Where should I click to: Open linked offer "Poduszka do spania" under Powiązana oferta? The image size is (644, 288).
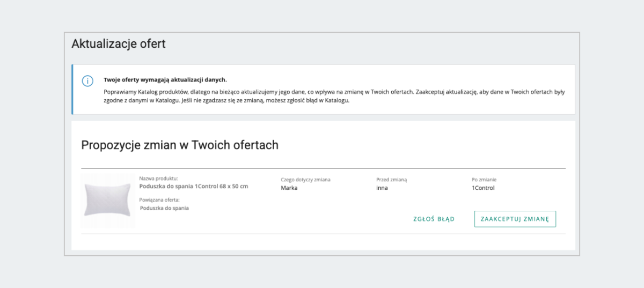point(165,208)
